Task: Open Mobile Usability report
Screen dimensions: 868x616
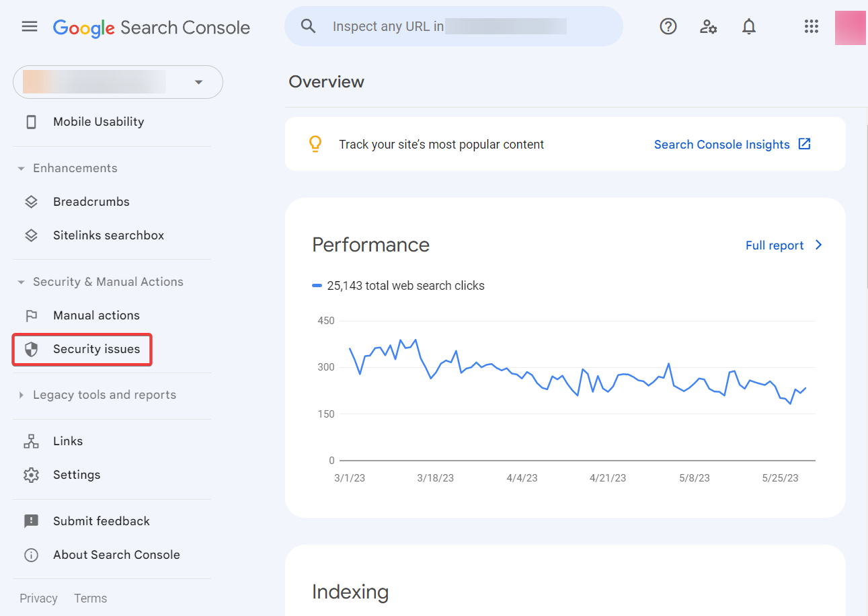Action: pyautogui.click(x=98, y=122)
